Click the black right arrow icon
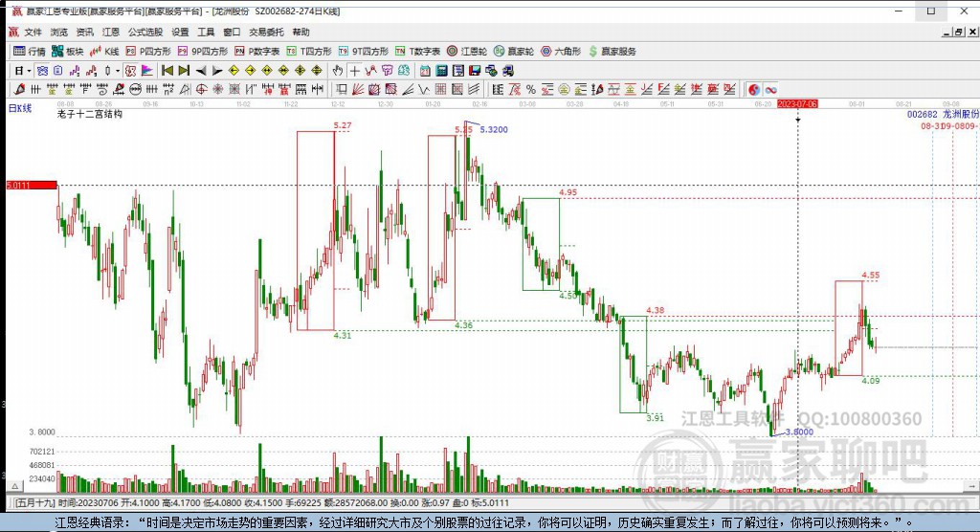Screen dimensions: 980x532 tap(217, 71)
